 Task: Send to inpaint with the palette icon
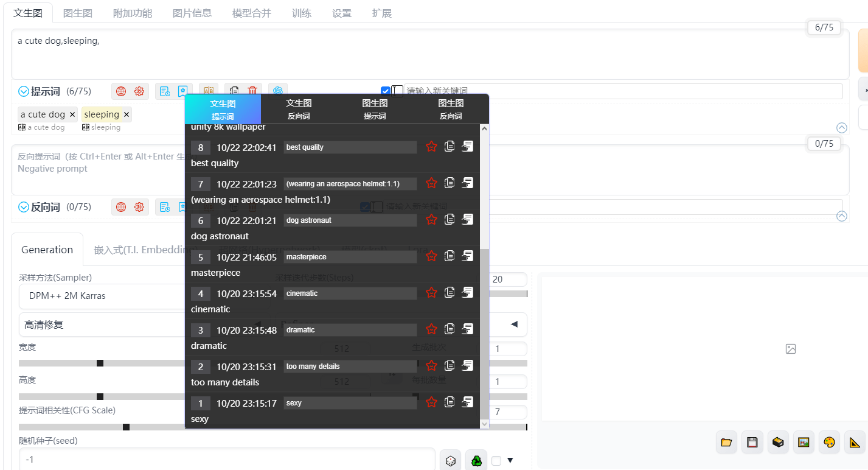[x=829, y=443]
